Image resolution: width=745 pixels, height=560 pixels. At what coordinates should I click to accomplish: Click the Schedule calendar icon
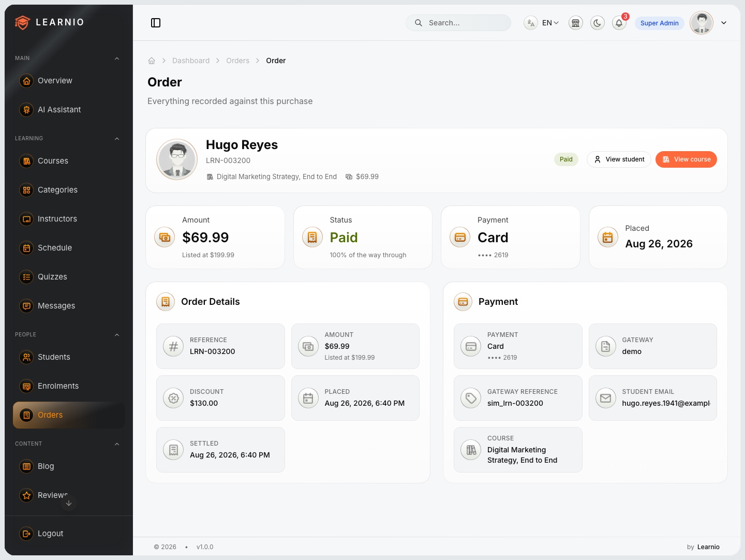click(26, 248)
